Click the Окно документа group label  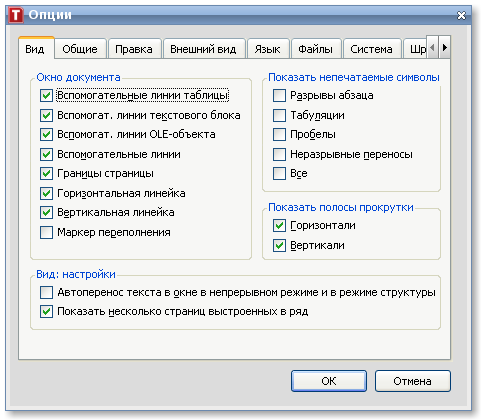click(x=78, y=77)
